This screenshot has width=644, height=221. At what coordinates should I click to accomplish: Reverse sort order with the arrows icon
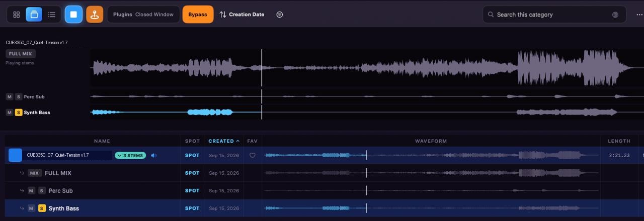[x=223, y=15]
